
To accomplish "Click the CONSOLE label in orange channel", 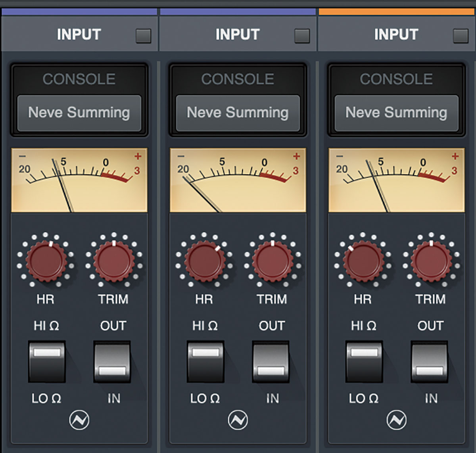I will (396, 79).
